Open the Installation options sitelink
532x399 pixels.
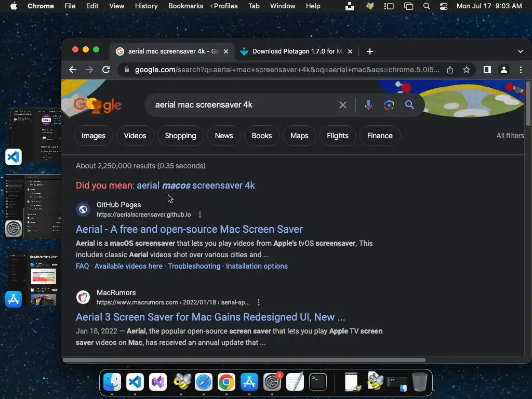pyautogui.click(x=257, y=267)
